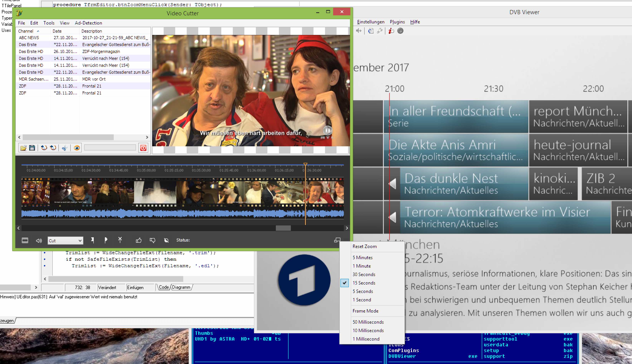Toggle the filmstrip thumbnails view icon
632x364 pixels.
(x=25, y=240)
